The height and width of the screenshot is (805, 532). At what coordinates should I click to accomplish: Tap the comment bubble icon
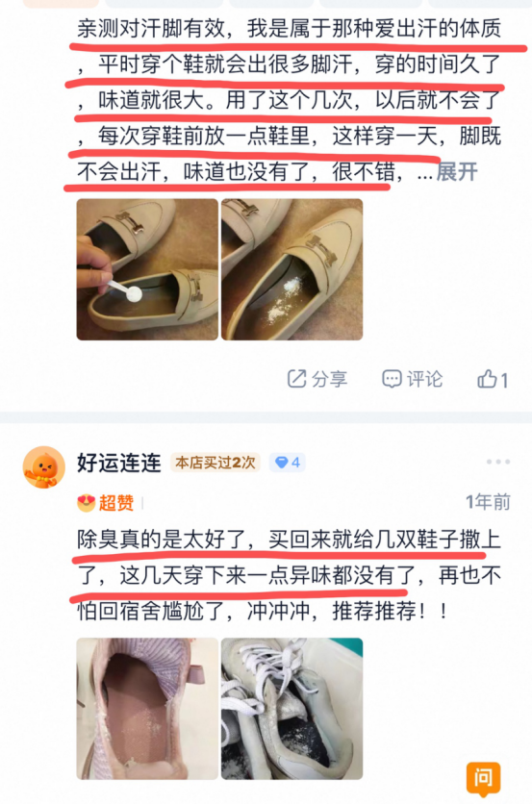[x=392, y=379]
